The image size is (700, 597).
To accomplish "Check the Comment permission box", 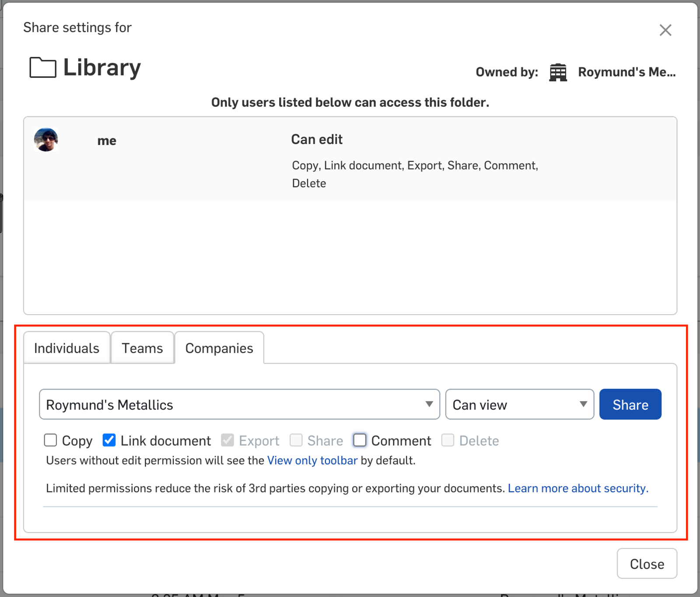I will 359,440.
